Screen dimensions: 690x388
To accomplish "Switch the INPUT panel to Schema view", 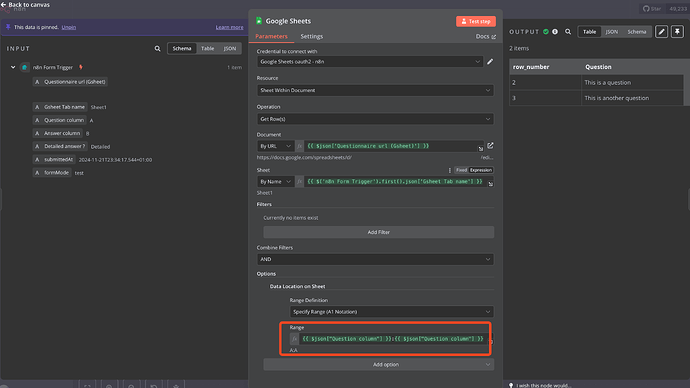I will [x=182, y=48].
